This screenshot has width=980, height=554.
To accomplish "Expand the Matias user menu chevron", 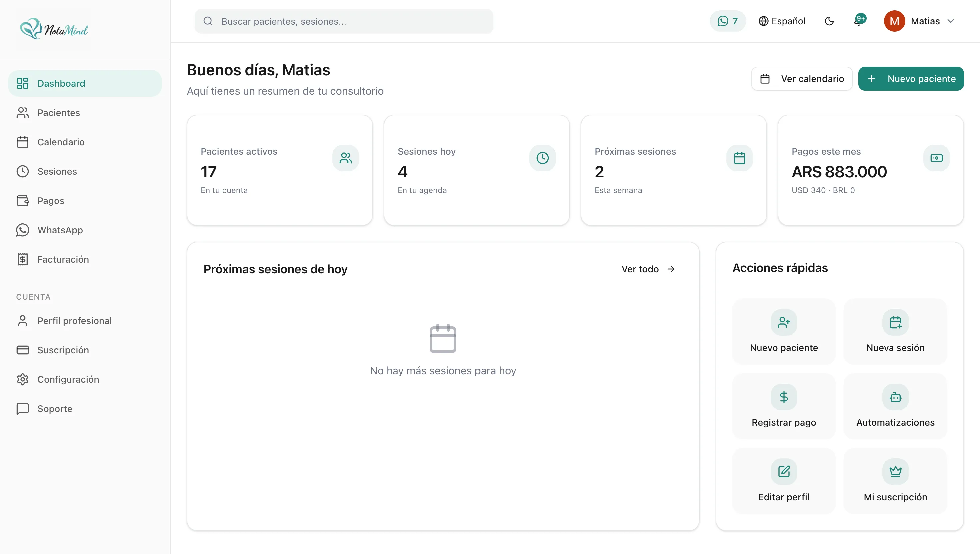I will 951,21.
